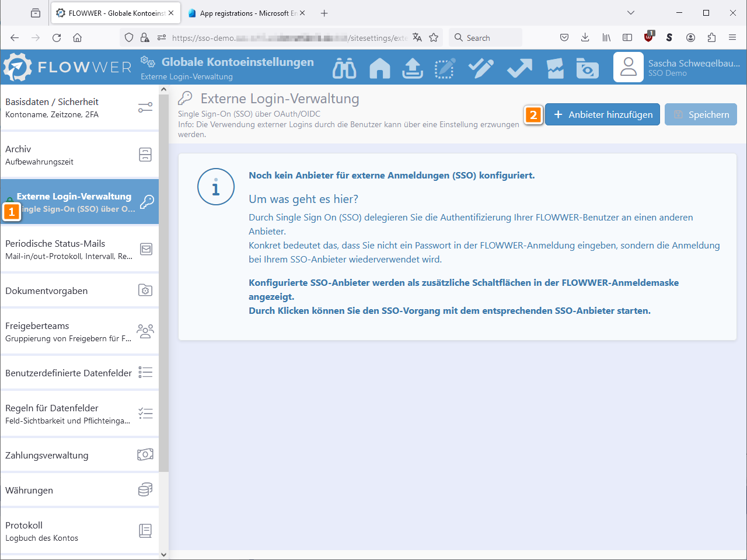Click the upload tray icon
747x560 pixels.
tap(413, 68)
